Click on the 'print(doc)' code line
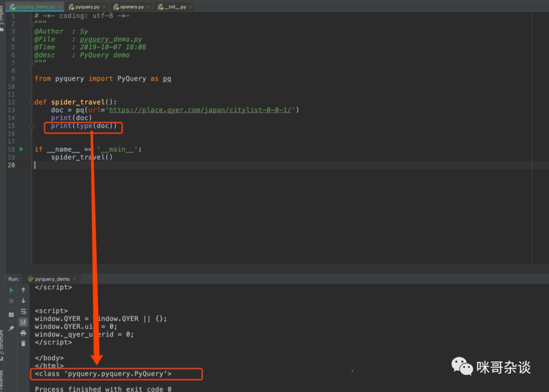Image resolution: width=549 pixels, height=392 pixels. 71,118
